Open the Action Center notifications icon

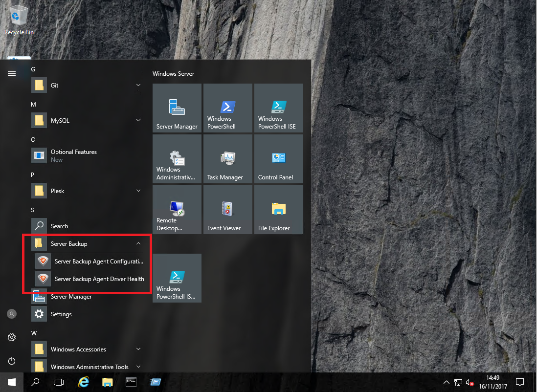point(519,382)
